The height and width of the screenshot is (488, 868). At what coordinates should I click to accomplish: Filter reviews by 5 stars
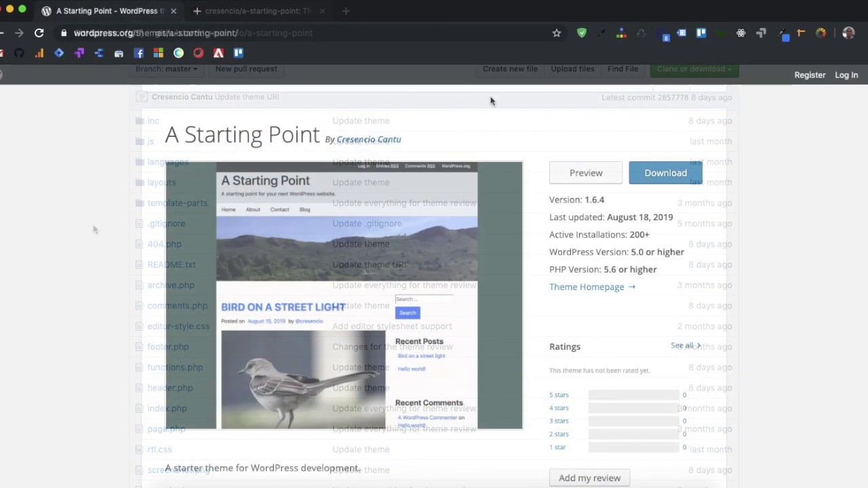point(559,394)
